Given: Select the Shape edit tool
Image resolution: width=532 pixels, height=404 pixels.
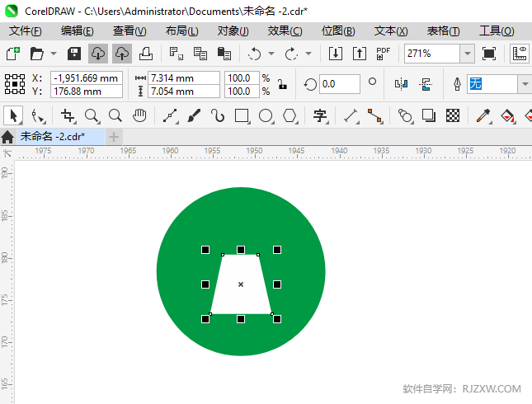Looking at the screenshot, I should pyautogui.click(x=38, y=116).
